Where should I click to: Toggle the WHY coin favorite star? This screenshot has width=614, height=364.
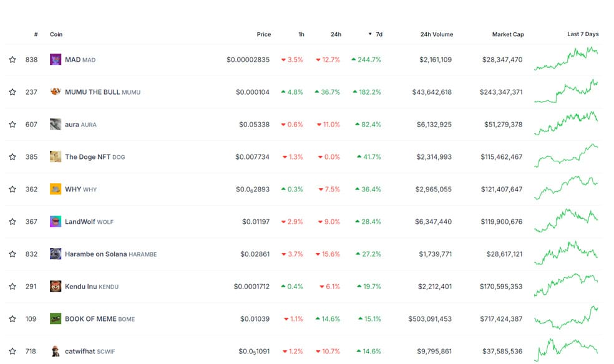(x=12, y=189)
